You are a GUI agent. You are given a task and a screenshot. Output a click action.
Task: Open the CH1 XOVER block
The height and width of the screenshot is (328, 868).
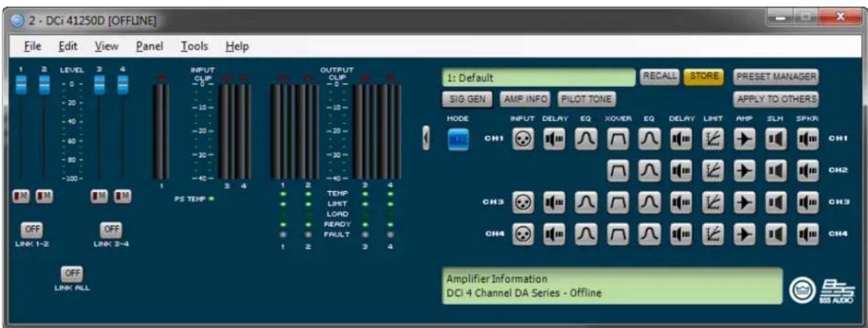pyautogui.click(x=616, y=139)
